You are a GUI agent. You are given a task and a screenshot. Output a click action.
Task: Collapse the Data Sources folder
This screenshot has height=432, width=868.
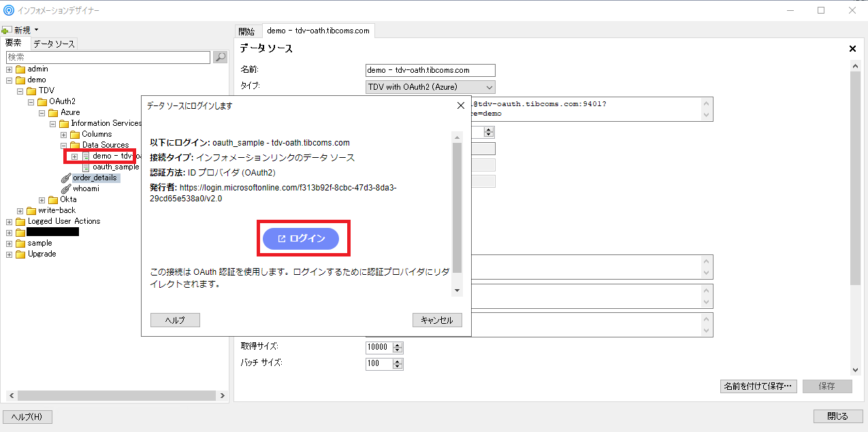[64, 146]
